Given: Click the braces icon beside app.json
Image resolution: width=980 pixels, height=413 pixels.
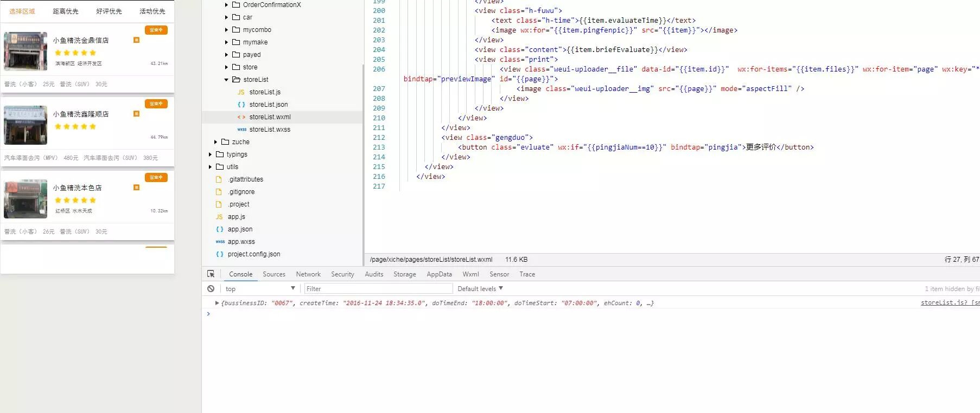Looking at the screenshot, I should 220,229.
